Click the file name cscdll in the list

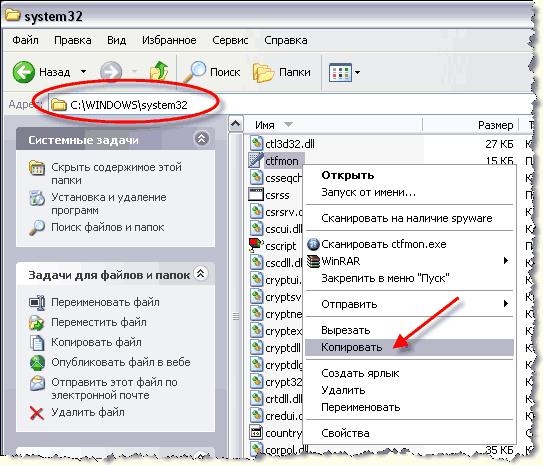[x=284, y=262]
